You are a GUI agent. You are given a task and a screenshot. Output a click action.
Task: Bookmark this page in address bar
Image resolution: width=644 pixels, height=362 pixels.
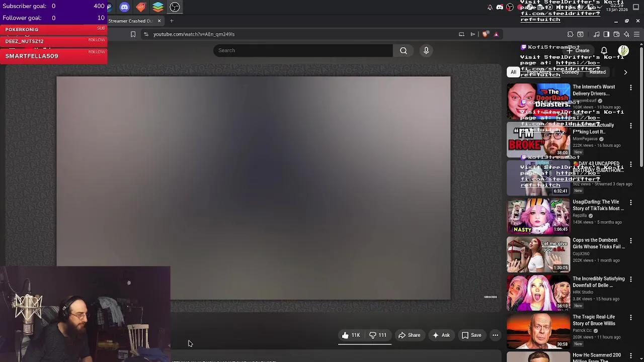tap(133, 34)
